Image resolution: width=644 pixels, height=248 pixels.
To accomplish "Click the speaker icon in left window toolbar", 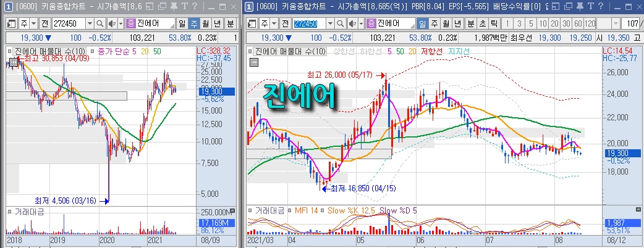I will [x=111, y=23].
